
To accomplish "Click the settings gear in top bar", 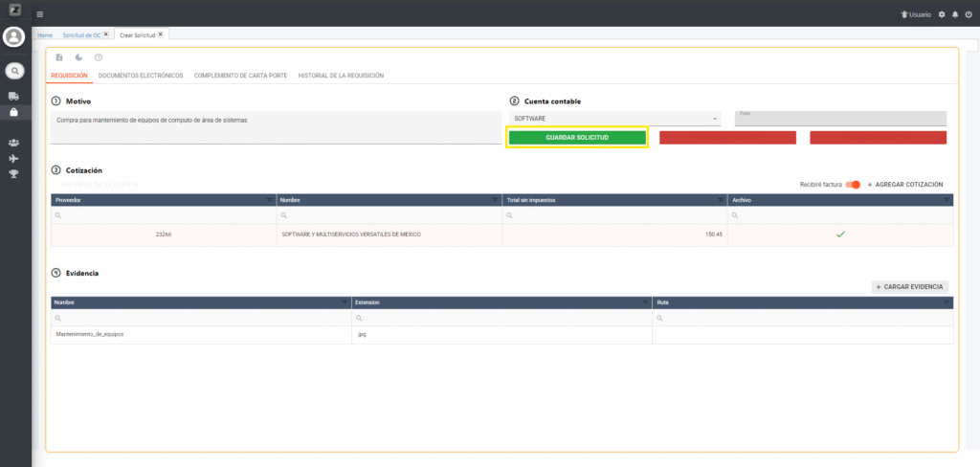I will (x=942, y=14).
